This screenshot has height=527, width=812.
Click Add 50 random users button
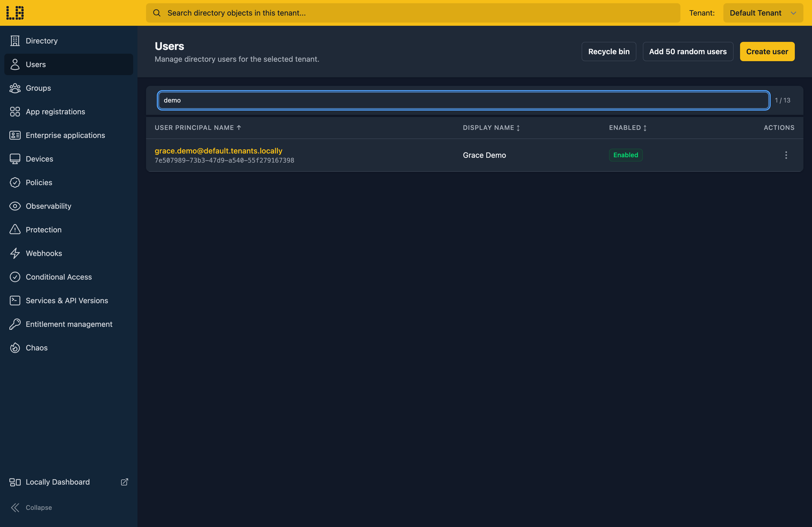coord(688,52)
